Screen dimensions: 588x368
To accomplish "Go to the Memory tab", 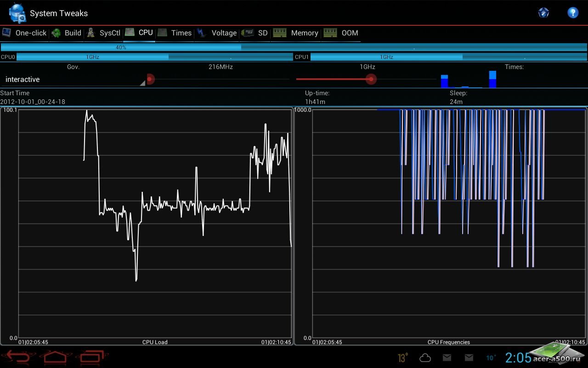I will click(296, 33).
